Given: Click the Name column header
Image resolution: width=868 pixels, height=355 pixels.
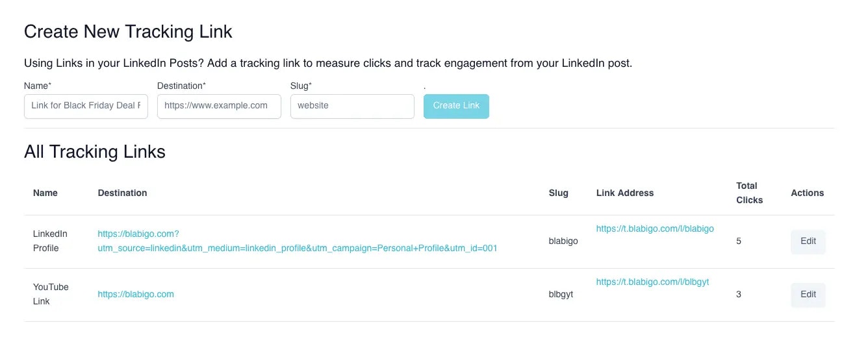Looking at the screenshot, I should coord(45,193).
